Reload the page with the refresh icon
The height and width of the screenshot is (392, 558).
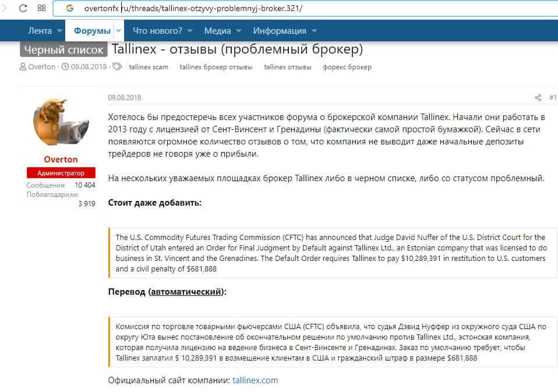point(23,8)
